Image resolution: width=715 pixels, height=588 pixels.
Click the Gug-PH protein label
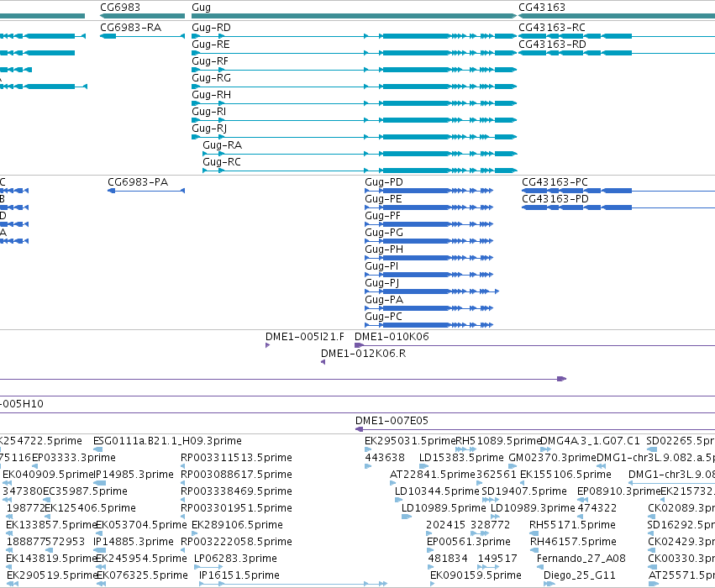pos(384,249)
